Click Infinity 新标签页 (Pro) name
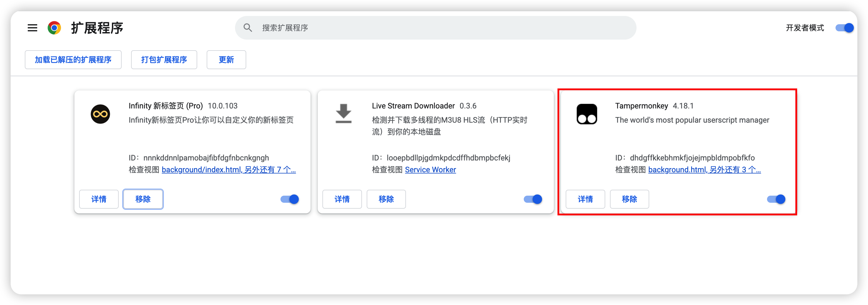868x305 pixels. coord(166,106)
